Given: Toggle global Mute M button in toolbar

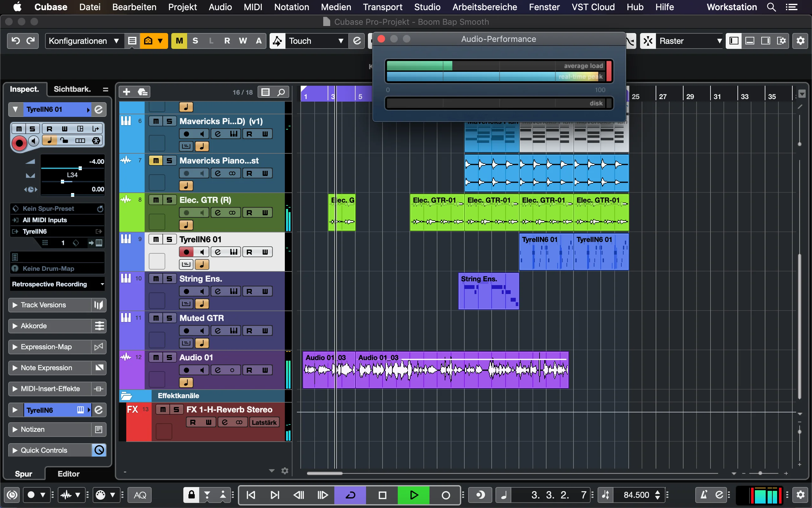Looking at the screenshot, I should pyautogui.click(x=179, y=41).
